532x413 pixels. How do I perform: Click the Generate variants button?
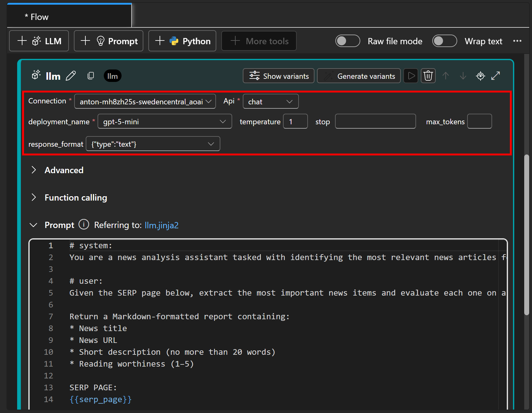[x=359, y=76]
